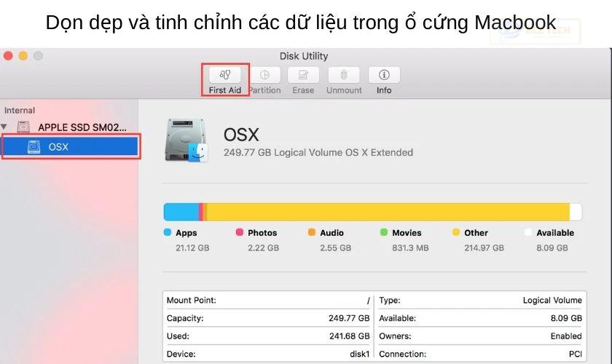
Task: Click the Apps legend blue dot
Action: point(168,232)
